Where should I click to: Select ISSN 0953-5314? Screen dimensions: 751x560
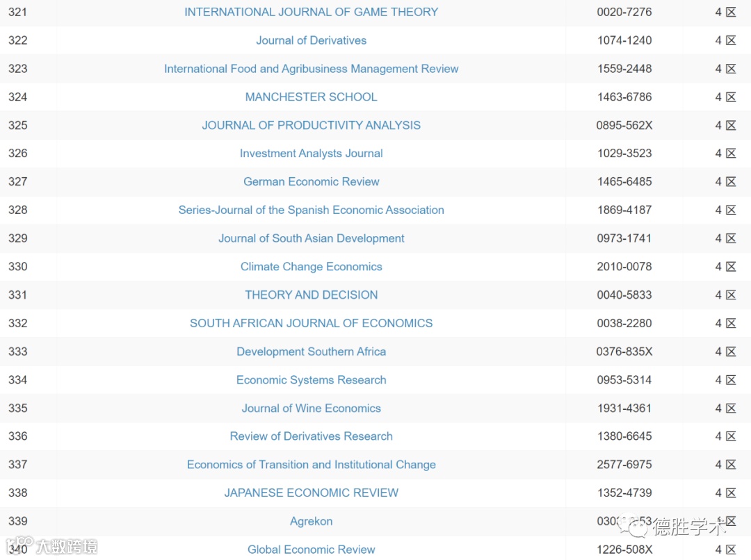(624, 379)
